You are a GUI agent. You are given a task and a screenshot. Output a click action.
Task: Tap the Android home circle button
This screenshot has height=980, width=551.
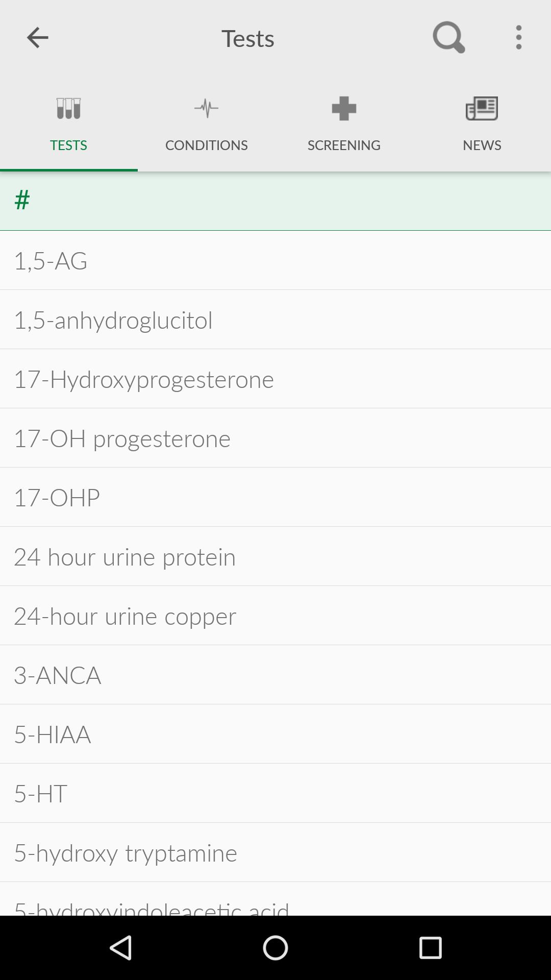(x=275, y=947)
